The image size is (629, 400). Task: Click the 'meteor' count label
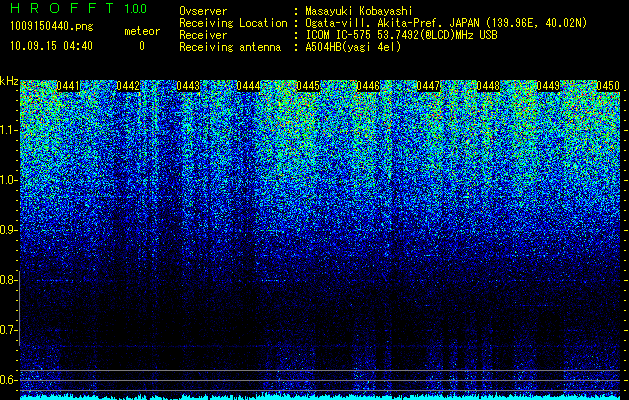[x=142, y=31]
